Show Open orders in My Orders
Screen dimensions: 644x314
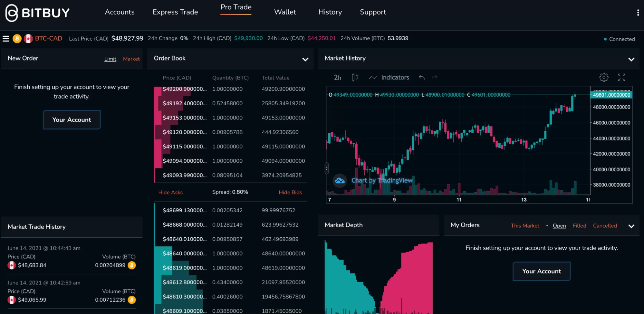click(x=559, y=226)
